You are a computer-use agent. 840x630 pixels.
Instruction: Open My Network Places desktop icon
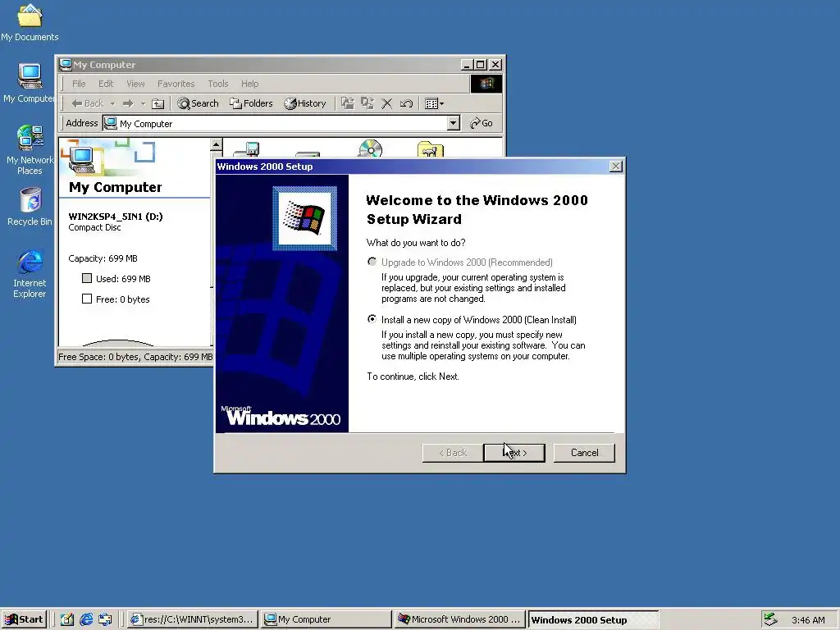(x=30, y=150)
